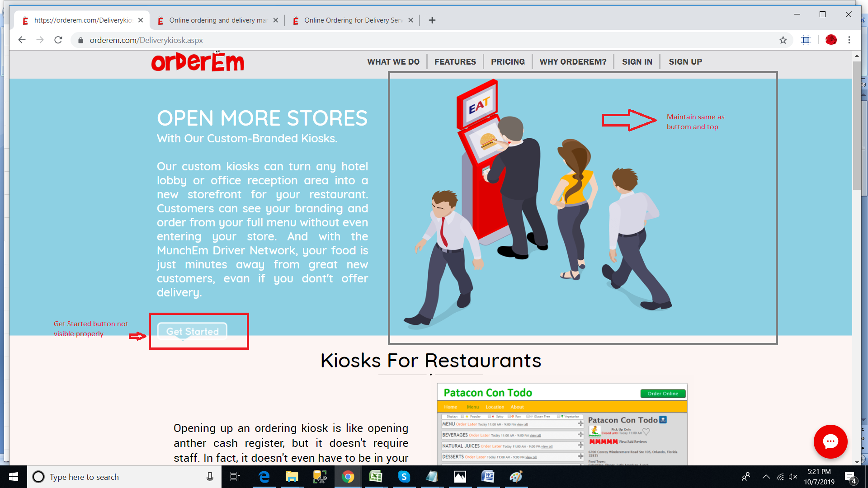This screenshot has width=868, height=488.
Task: Open the PRICING menu item
Action: coord(508,62)
